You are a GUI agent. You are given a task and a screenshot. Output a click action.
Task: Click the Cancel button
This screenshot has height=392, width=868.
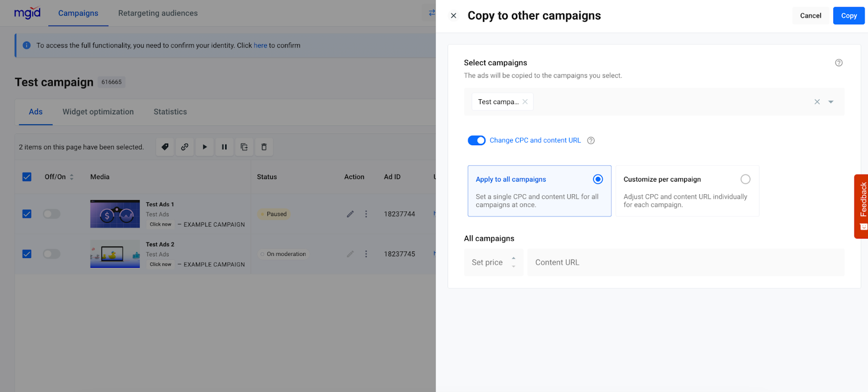coord(810,16)
